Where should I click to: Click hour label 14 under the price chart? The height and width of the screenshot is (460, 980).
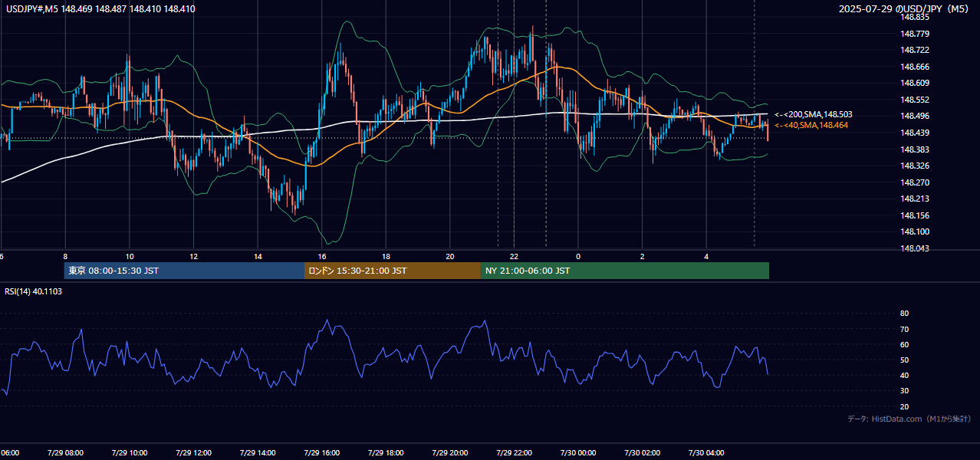(258, 256)
